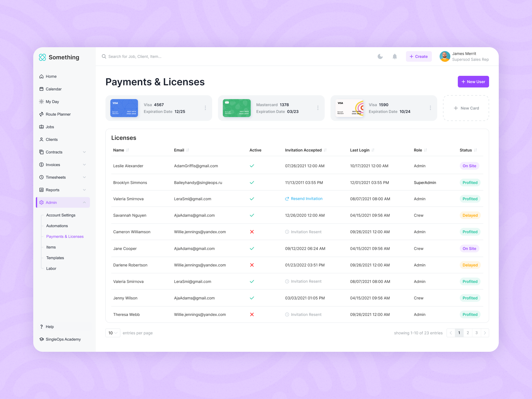Click the New User button
Image resolution: width=532 pixels, height=399 pixels.
tap(473, 81)
